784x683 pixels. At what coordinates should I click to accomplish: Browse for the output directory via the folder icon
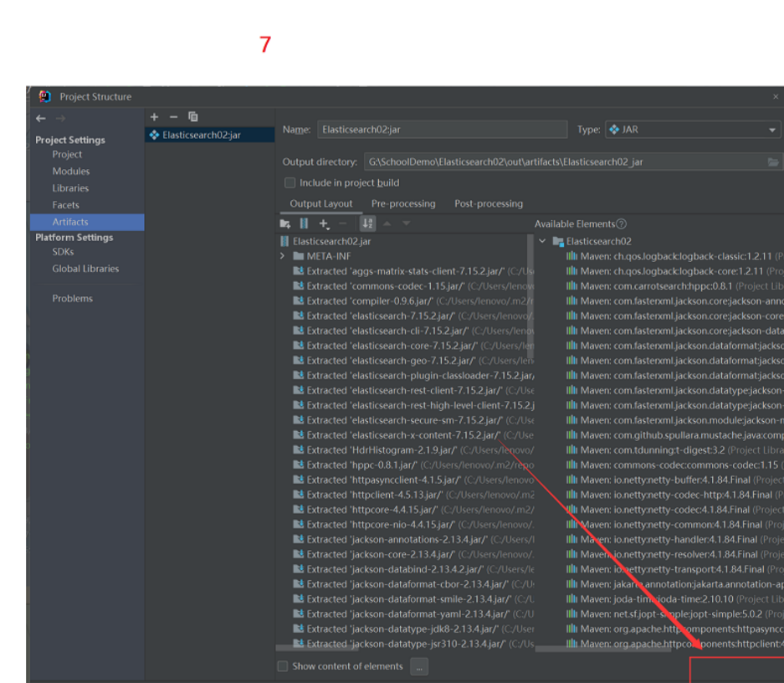pyautogui.click(x=772, y=162)
